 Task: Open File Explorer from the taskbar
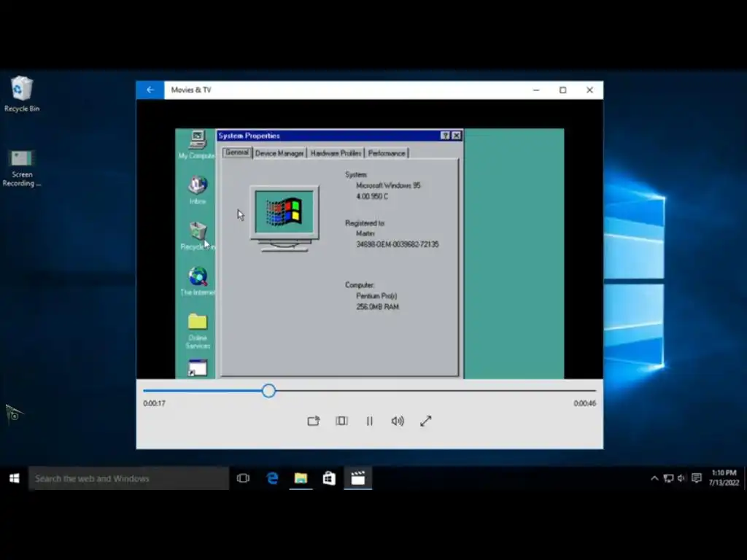pyautogui.click(x=301, y=478)
